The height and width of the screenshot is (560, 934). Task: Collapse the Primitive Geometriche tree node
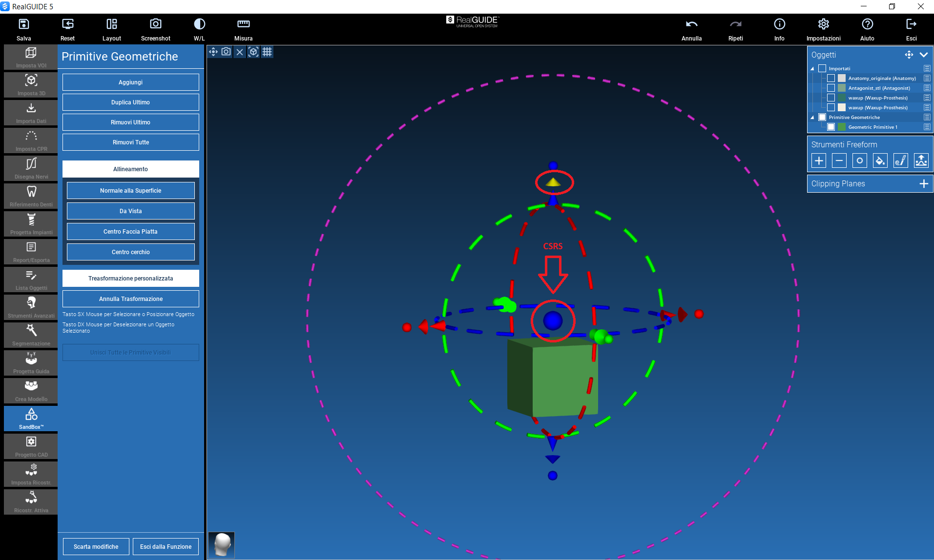point(812,118)
